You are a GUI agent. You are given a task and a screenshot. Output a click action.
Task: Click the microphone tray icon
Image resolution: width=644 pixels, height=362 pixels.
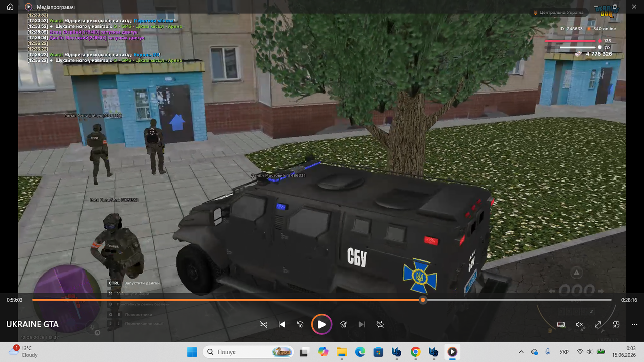548,352
